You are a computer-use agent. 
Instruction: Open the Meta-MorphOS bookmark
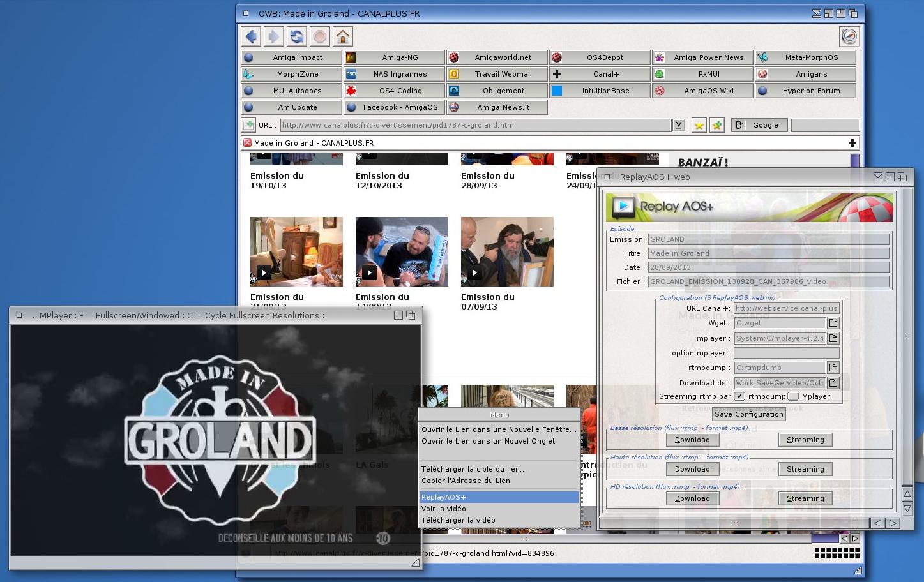point(805,57)
